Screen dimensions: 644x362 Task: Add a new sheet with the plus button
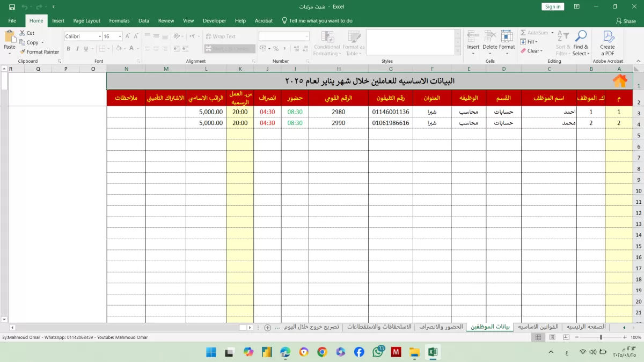click(x=267, y=328)
